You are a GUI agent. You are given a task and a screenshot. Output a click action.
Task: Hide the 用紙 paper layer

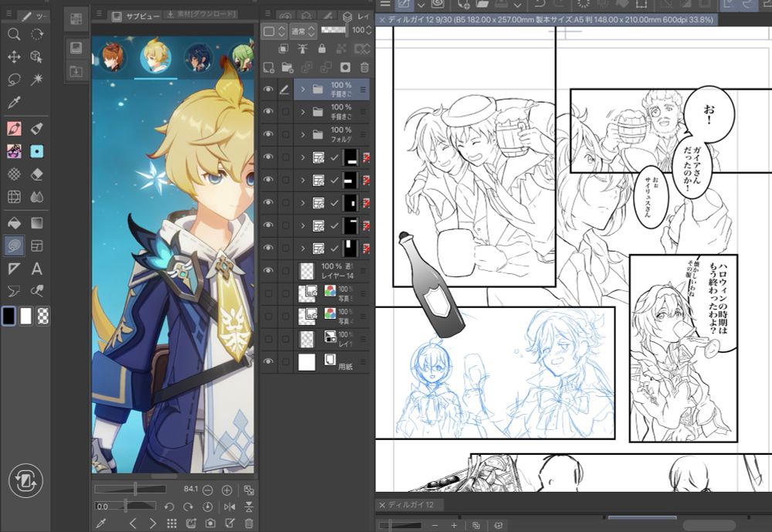pos(268,361)
